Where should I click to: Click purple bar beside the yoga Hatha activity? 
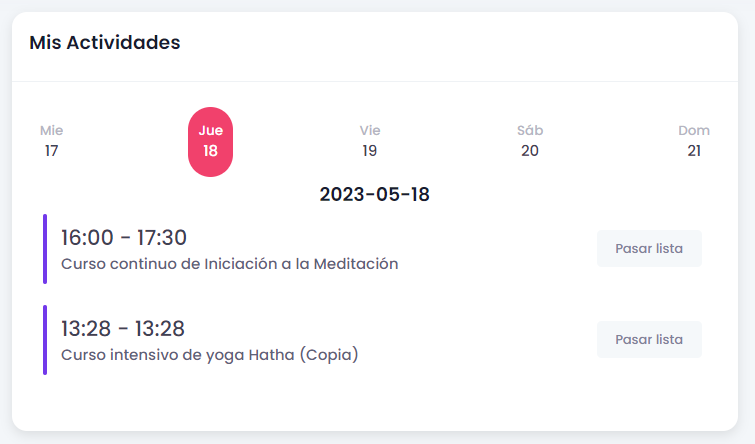[45, 340]
